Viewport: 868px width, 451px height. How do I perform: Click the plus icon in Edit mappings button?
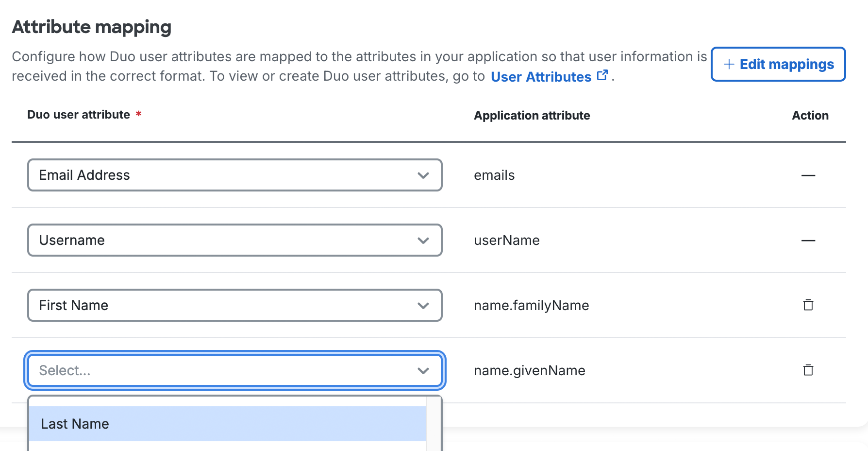(x=728, y=64)
